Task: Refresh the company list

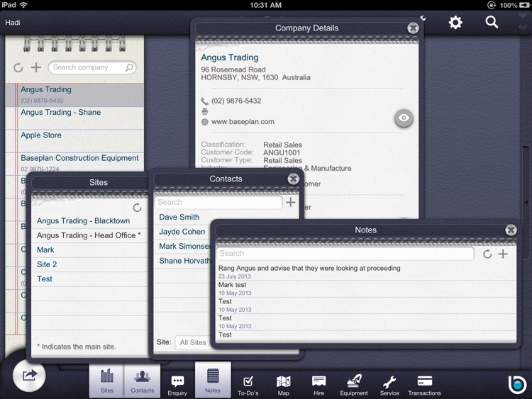Action: pyautogui.click(x=18, y=67)
